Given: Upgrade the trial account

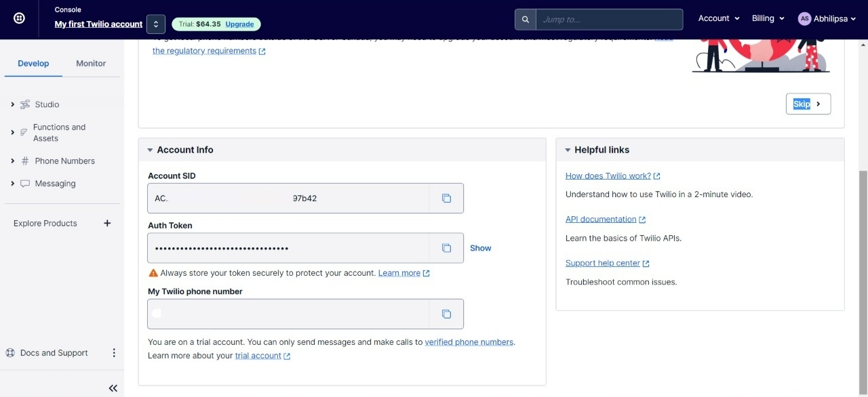Looking at the screenshot, I should pyautogui.click(x=239, y=23).
